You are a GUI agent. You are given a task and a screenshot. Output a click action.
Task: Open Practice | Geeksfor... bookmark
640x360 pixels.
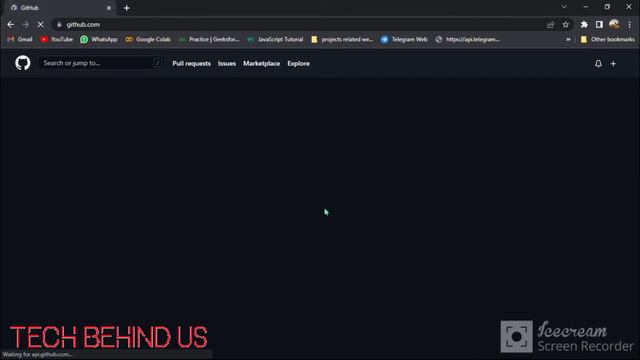209,39
